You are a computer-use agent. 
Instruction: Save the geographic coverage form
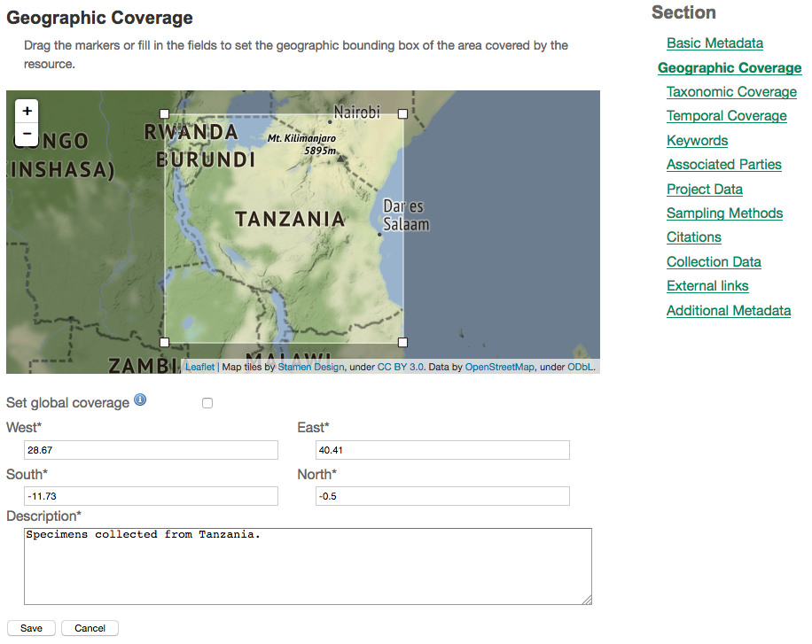coord(31,628)
